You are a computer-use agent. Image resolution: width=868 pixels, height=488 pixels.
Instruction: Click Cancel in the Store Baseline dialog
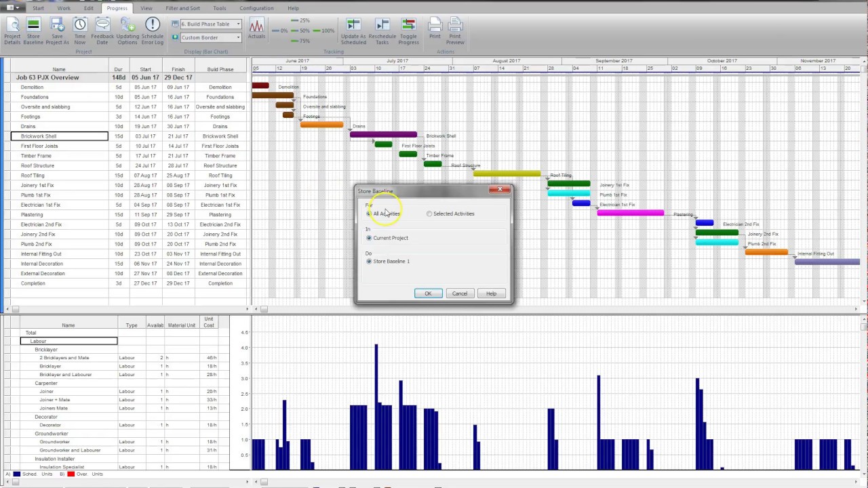tap(460, 293)
